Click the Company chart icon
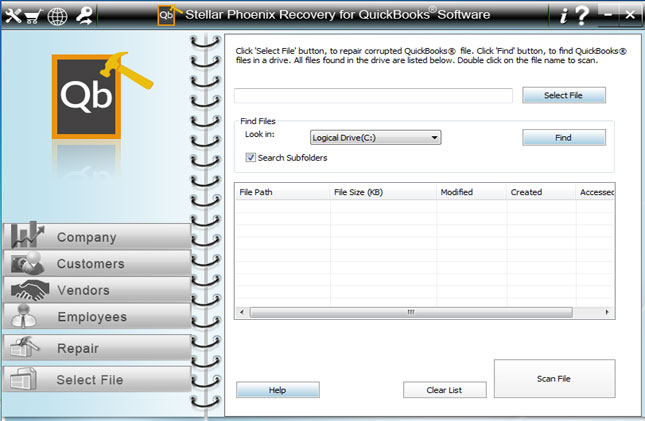 [27, 235]
